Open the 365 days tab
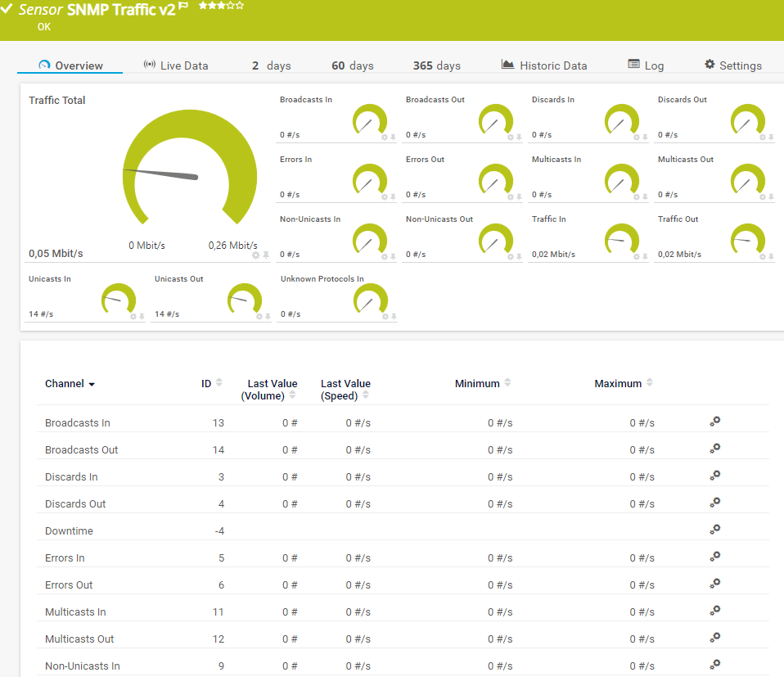784x677 pixels. point(436,65)
